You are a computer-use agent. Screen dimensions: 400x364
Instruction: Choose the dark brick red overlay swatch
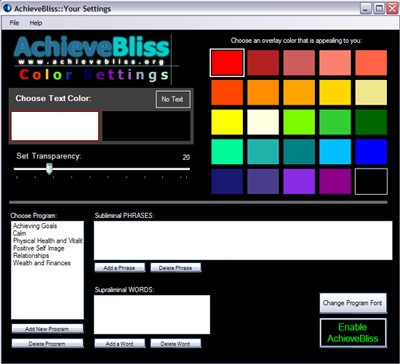pyautogui.click(x=263, y=63)
